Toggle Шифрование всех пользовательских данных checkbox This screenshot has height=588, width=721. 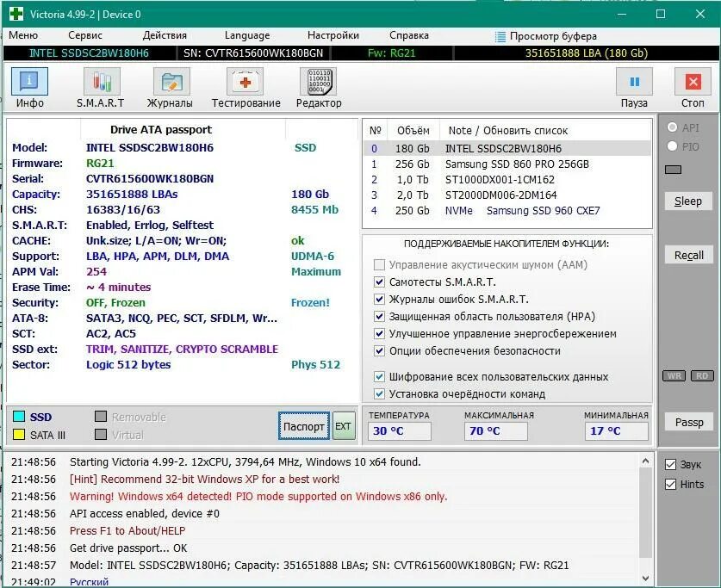[x=379, y=377]
